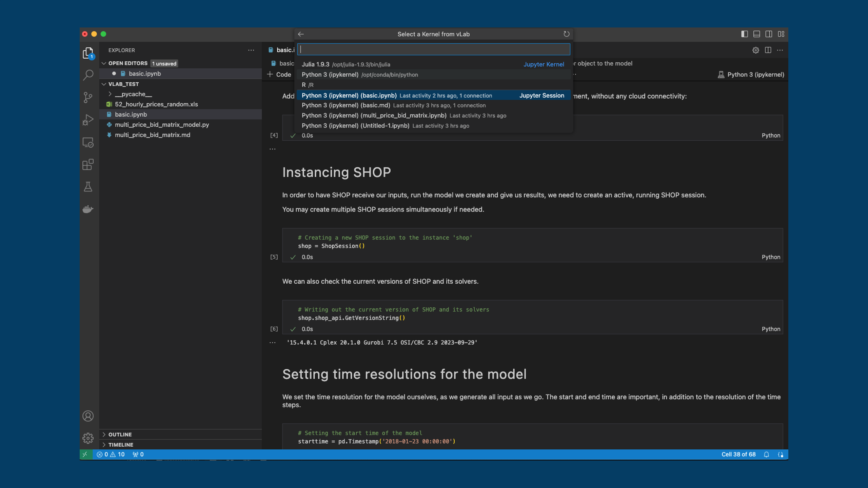Open the Run and Debug view
868x488 pixels.
[x=88, y=119]
